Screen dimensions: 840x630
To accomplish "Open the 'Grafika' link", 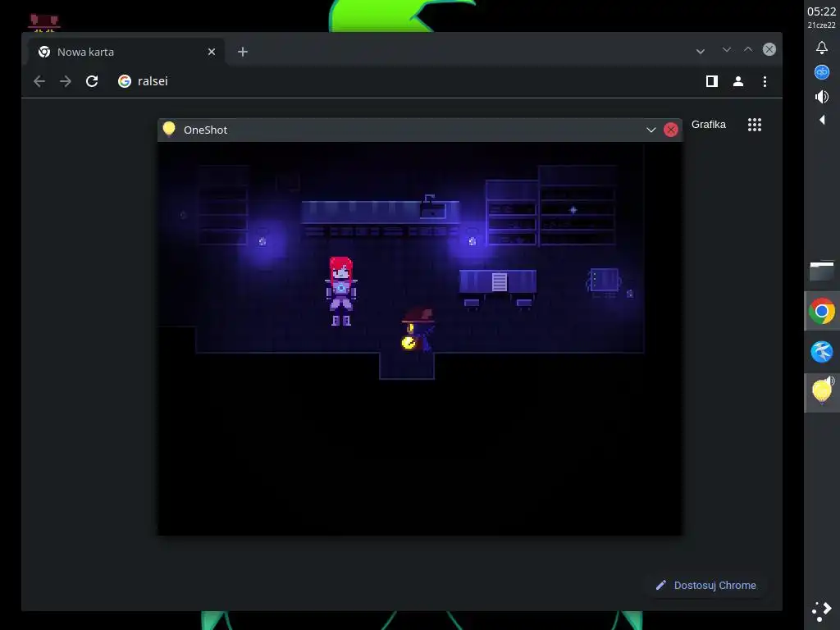I will point(708,125).
